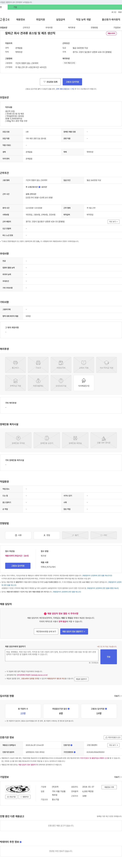Viewport: 122px width, 868px height.
Task: Click the 자녀 학자금 지원 icon
Action: (x=106, y=365)
